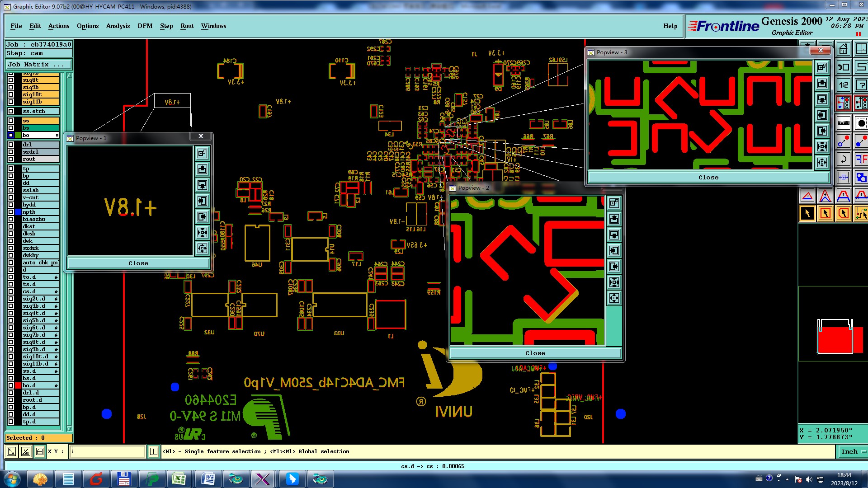This screenshot has height=488, width=868.
Task: Toggle checkbox for the drl layer
Action: coord(11,145)
